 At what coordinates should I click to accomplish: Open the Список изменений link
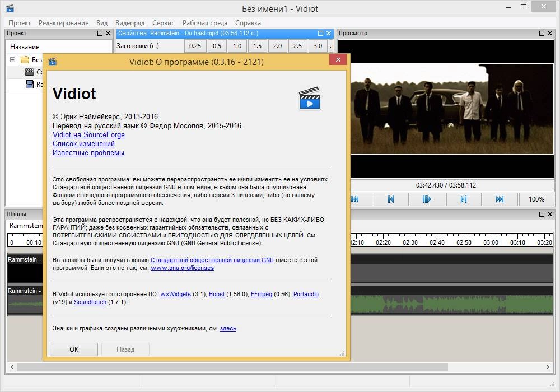tap(83, 143)
